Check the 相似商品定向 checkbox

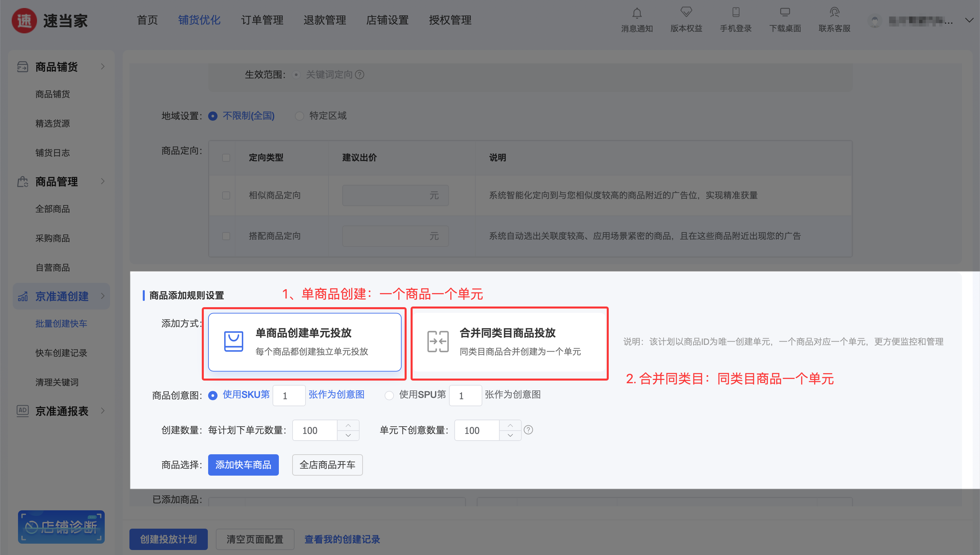pos(226,195)
